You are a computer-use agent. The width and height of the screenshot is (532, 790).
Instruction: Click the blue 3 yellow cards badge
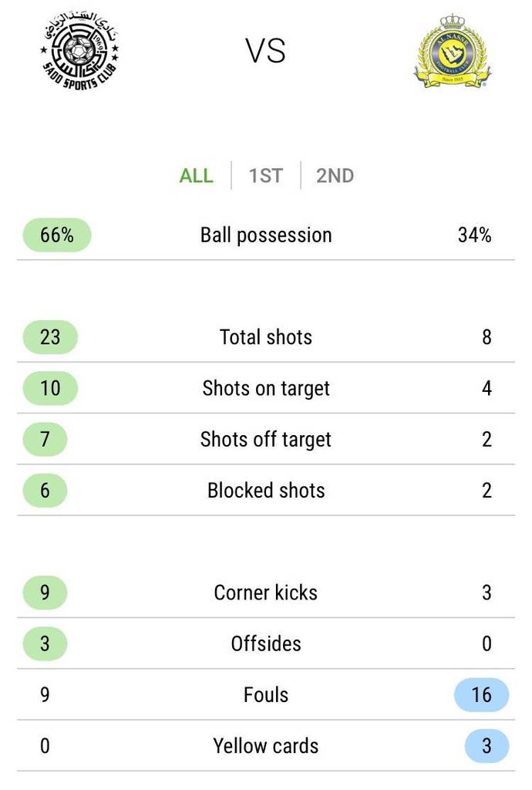487,746
